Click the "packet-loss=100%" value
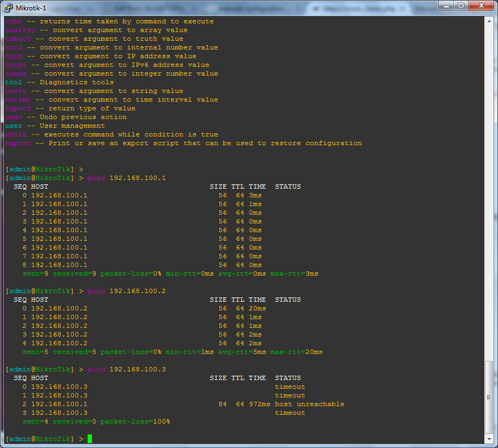Image resolution: width=498 pixels, height=448 pixels. (x=136, y=421)
